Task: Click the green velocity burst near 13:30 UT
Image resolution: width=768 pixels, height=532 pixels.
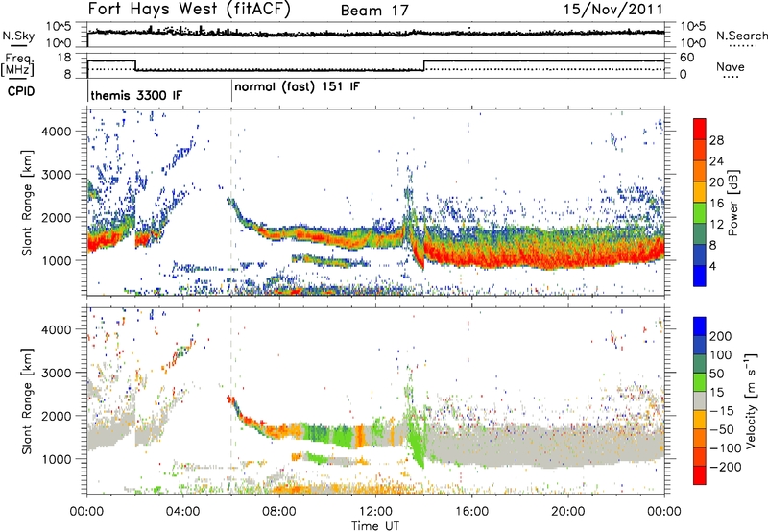Action: 417,436
